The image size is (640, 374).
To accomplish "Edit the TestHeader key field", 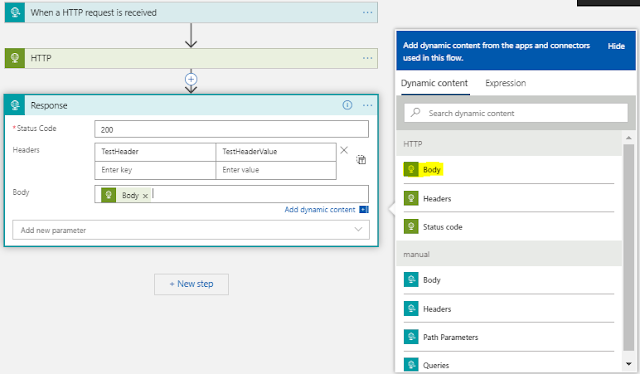I will pyautogui.click(x=155, y=152).
